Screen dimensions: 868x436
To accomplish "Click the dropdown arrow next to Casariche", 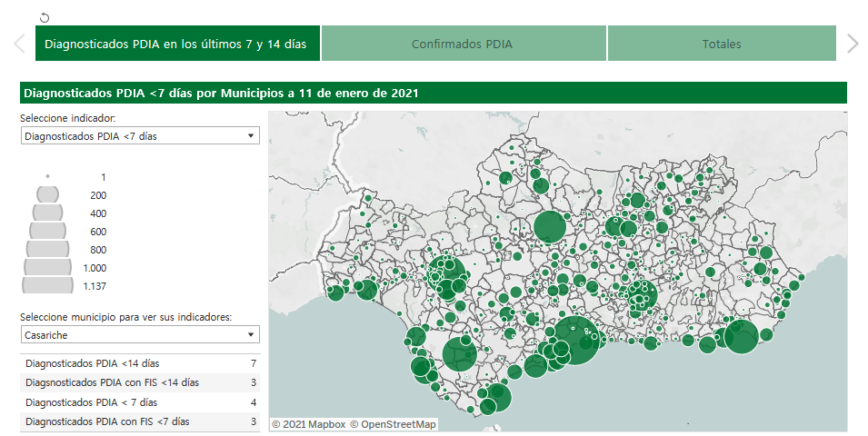I will [x=250, y=335].
